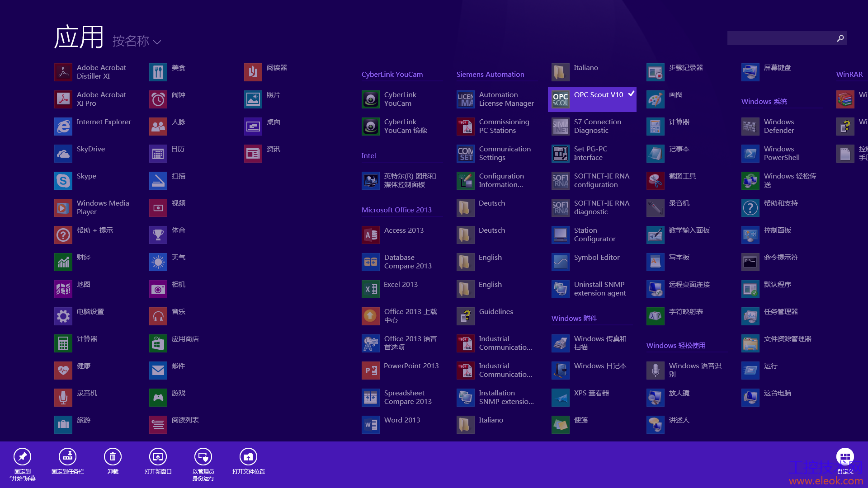Open the 任务管理器 icon
This screenshot has height=488, width=868.
tap(750, 316)
